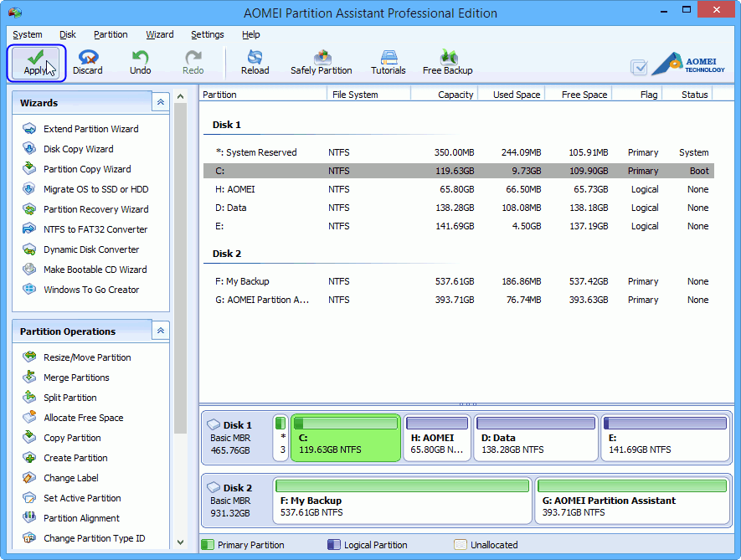
Task: Launch the Free Backup tool
Action: coord(447,63)
